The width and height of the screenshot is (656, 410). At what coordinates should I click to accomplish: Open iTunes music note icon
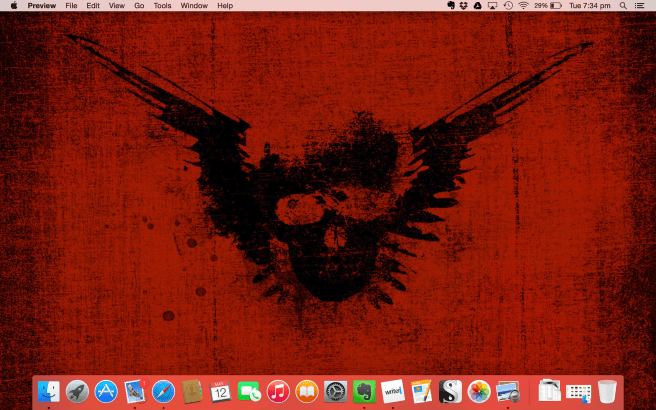pyautogui.click(x=278, y=392)
